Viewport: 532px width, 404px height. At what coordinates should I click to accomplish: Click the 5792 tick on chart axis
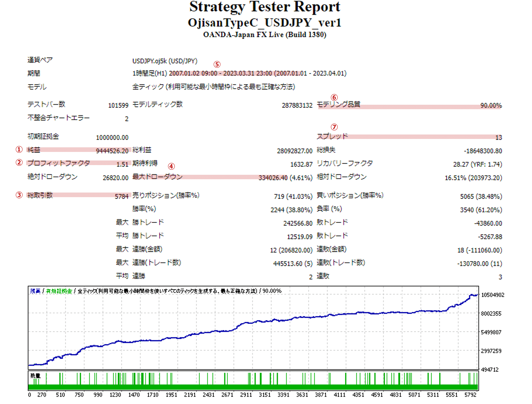[470, 395]
